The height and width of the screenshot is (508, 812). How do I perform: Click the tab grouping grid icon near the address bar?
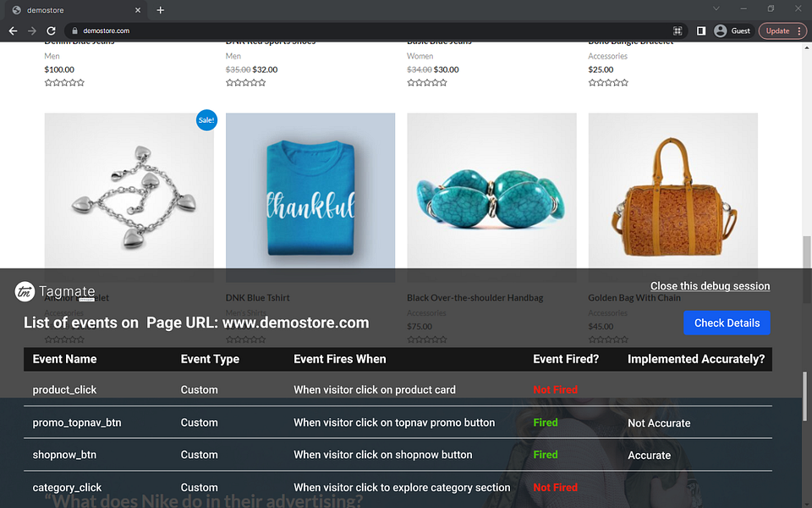pos(678,30)
